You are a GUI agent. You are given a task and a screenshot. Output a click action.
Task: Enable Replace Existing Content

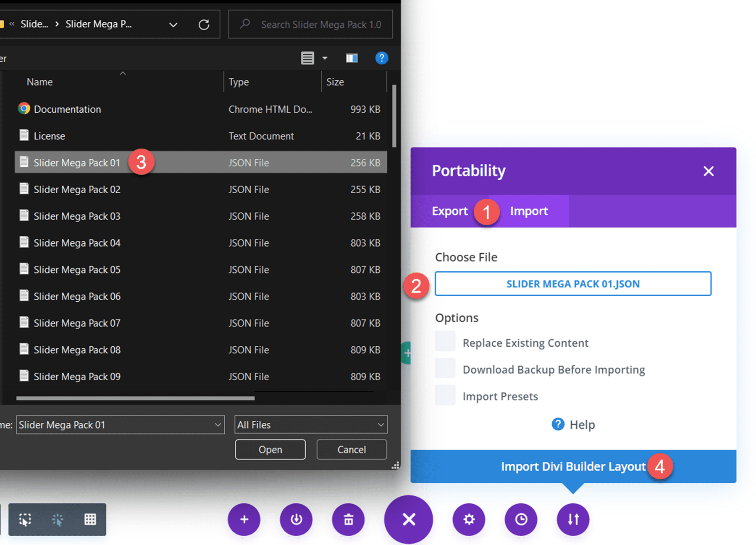tap(445, 342)
